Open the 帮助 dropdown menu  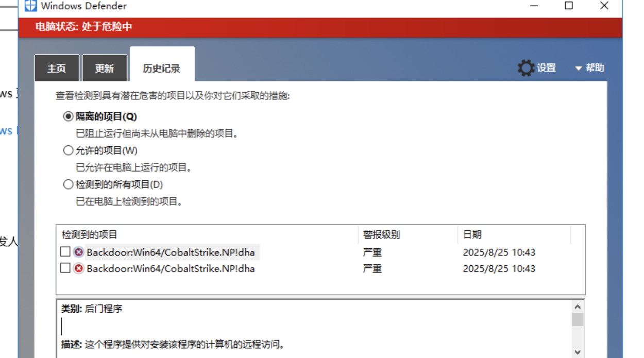point(589,67)
